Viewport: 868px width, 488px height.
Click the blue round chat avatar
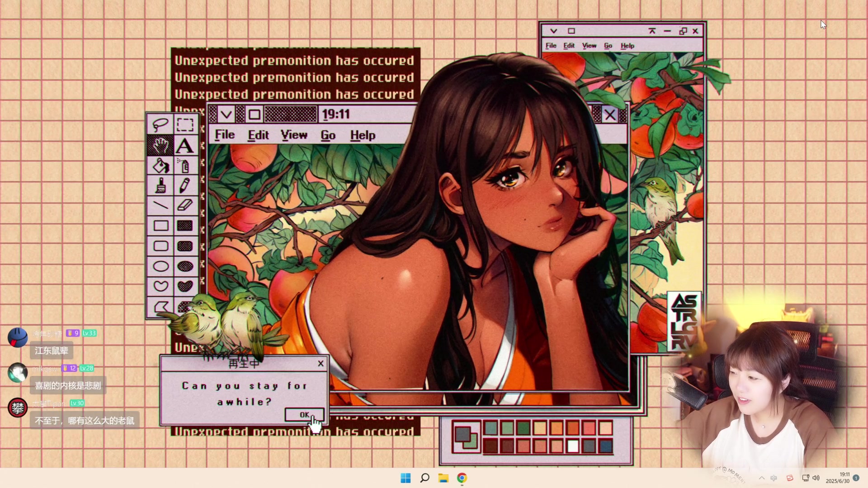click(18, 338)
